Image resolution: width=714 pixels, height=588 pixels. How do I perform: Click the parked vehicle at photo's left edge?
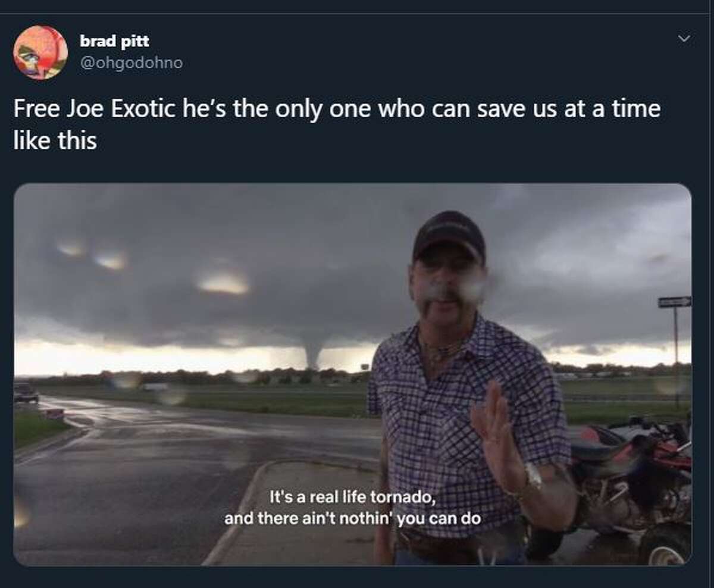click(x=26, y=393)
